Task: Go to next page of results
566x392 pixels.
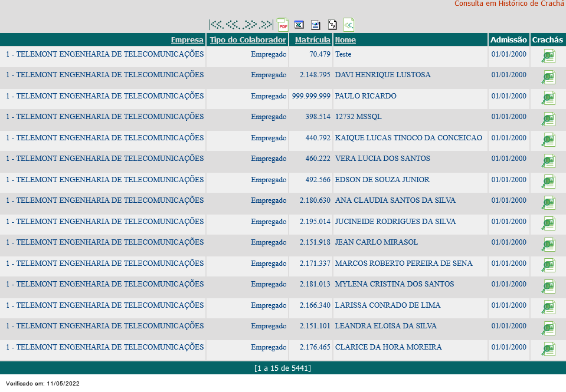Action: click(x=250, y=25)
